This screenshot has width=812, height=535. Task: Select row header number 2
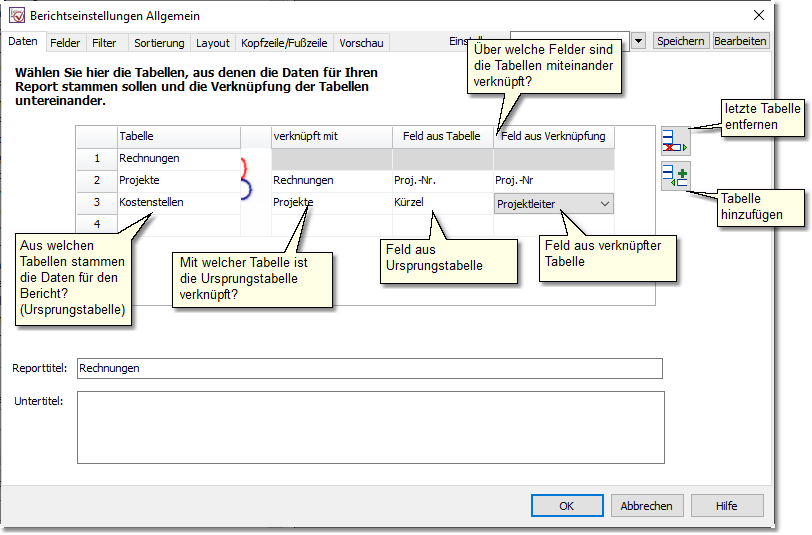(97, 181)
